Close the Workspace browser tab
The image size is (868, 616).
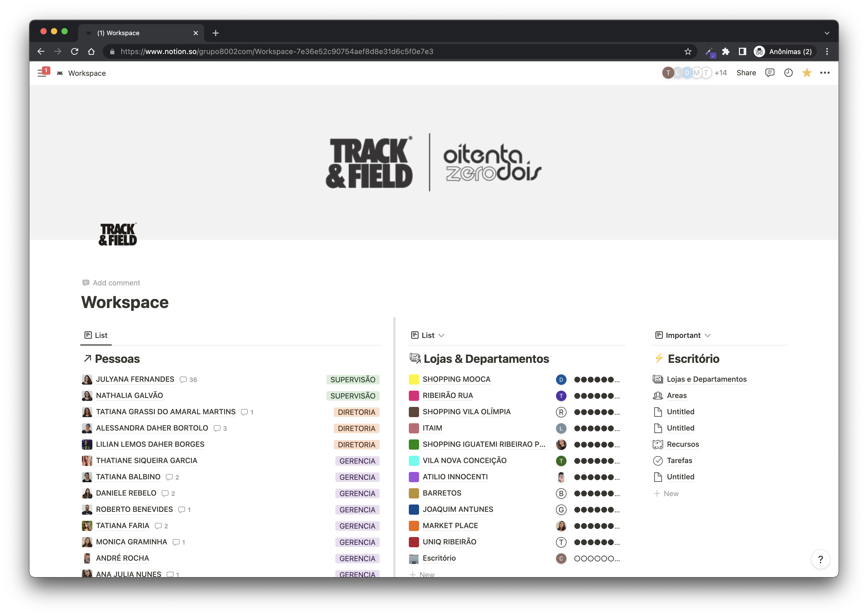[196, 33]
